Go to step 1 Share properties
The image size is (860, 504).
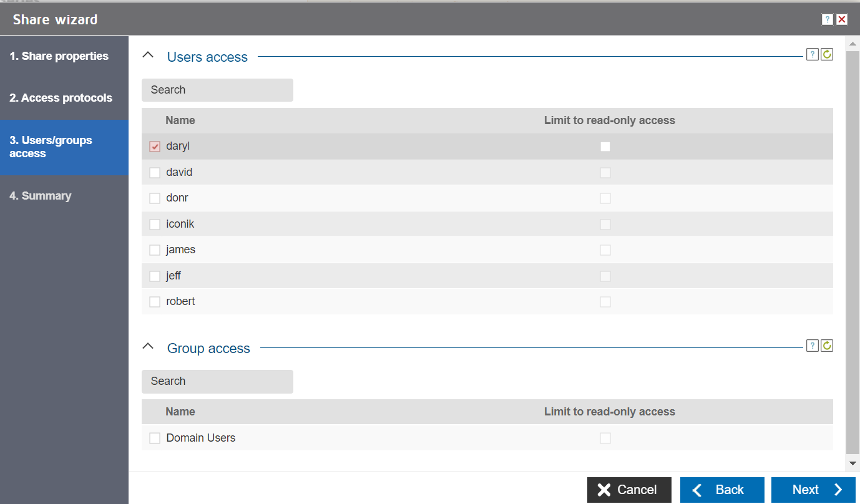click(x=64, y=56)
